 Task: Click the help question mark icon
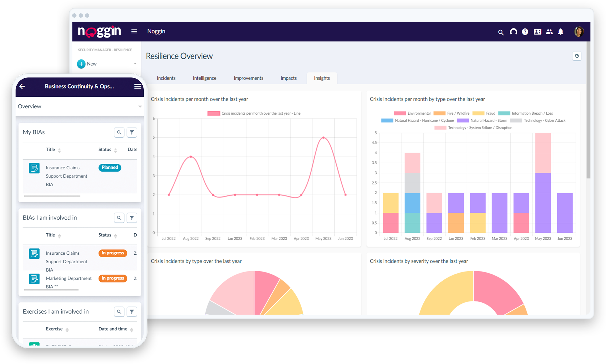tap(525, 32)
